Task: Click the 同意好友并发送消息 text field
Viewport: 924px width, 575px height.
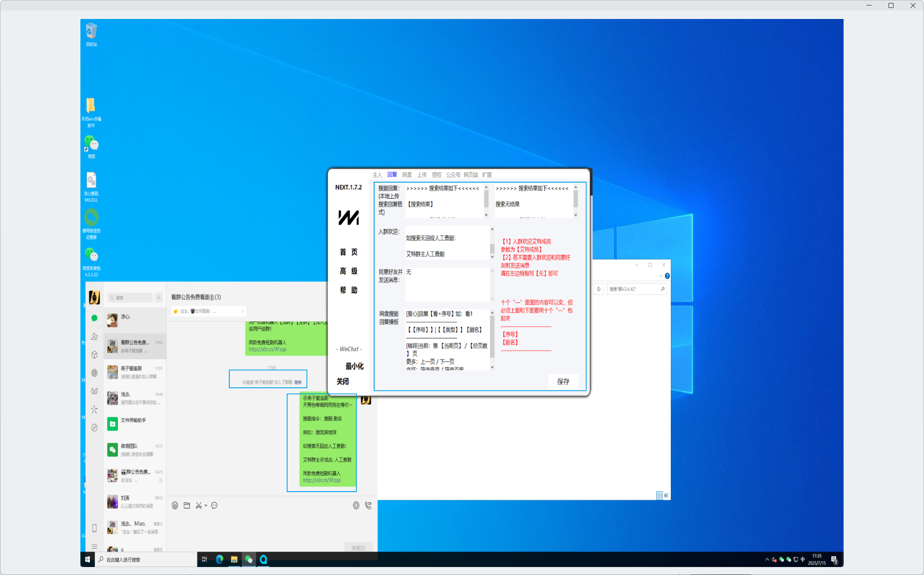Action: [447, 285]
